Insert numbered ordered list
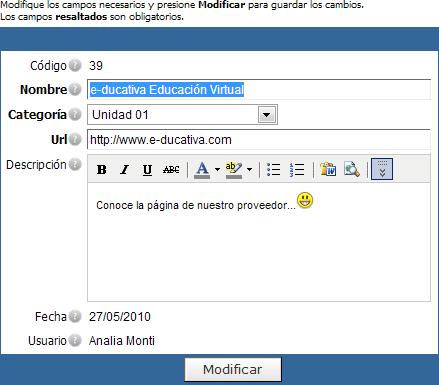The height and width of the screenshot is (385, 439). tap(297, 170)
